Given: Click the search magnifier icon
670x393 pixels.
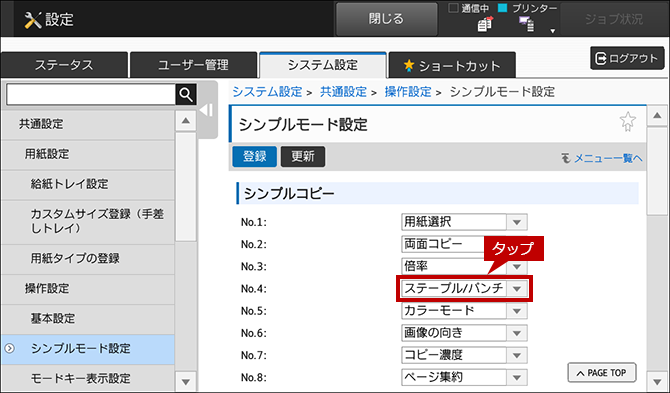Looking at the screenshot, I should pyautogui.click(x=186, y=94).
